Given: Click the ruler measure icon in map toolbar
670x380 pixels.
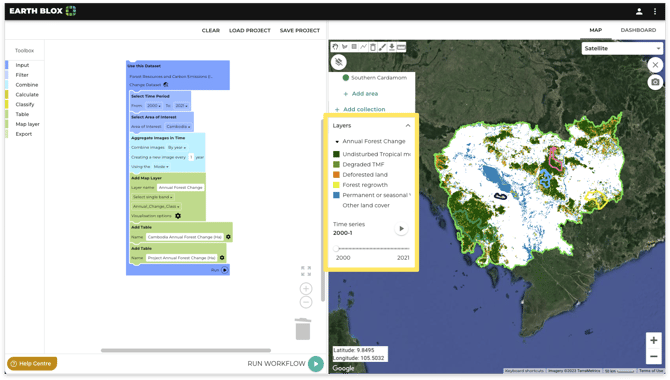Looking at the screenshot, I should 401,47.
